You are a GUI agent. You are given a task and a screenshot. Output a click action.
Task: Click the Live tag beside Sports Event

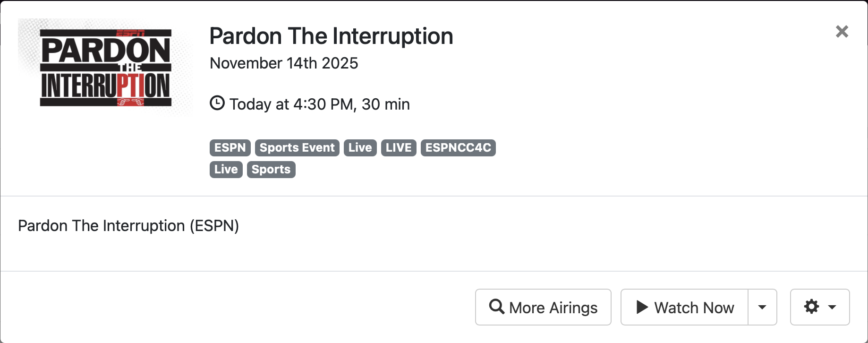coord(360,147)
